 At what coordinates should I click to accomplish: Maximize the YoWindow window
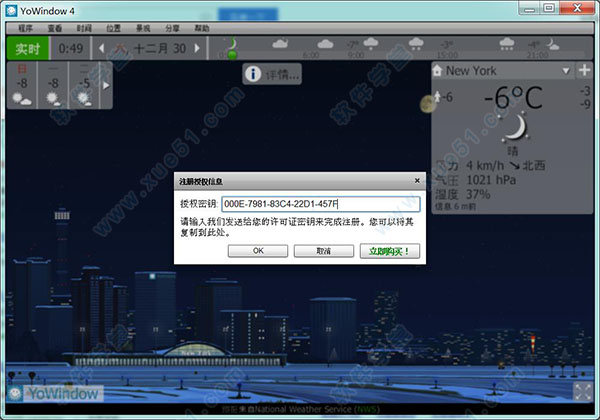pos(549,8)
